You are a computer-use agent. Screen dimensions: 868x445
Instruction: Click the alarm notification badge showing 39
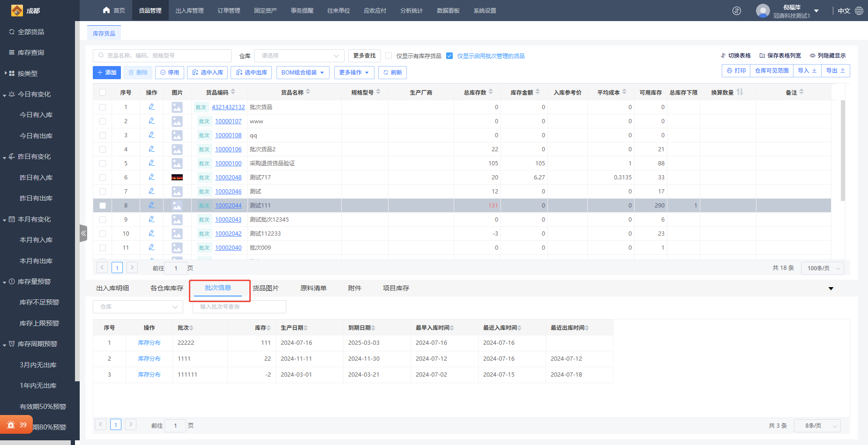(16, 425)
